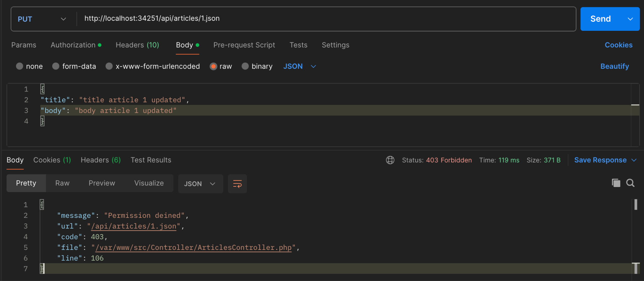Open the Cookies link
The width and height of the screenshot is (644, 281).
click(618, 45)
